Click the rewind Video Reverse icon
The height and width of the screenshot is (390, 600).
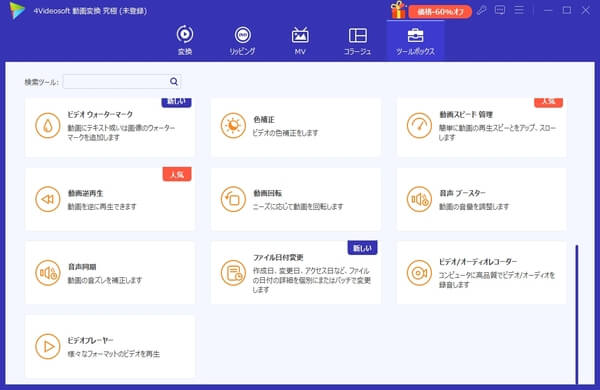(x=47, y=199)
